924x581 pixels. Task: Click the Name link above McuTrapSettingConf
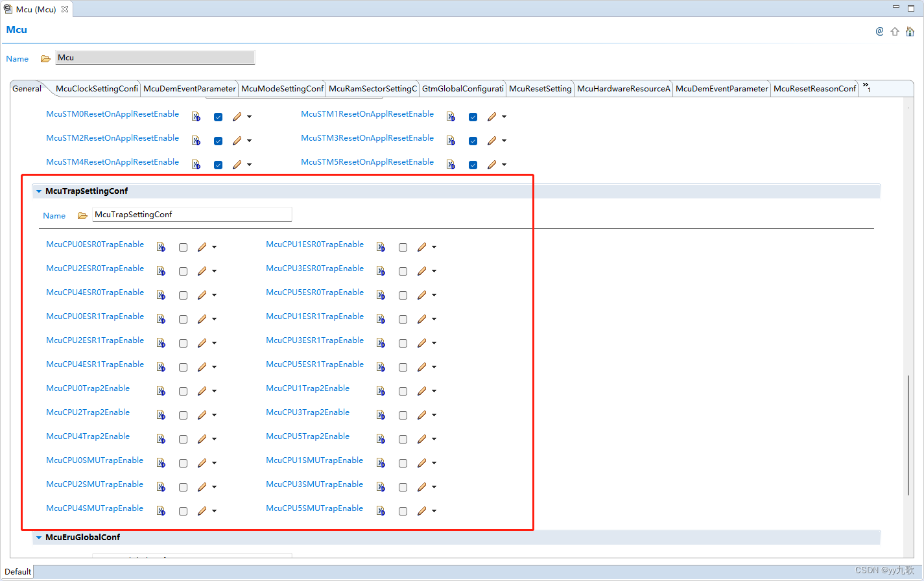coord(54,216)
